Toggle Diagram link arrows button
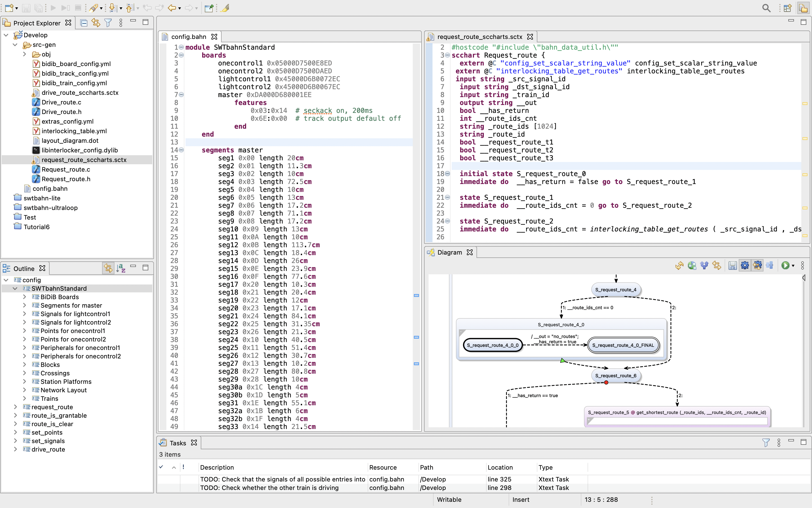The image size is (812, 508). coord(717,265)
